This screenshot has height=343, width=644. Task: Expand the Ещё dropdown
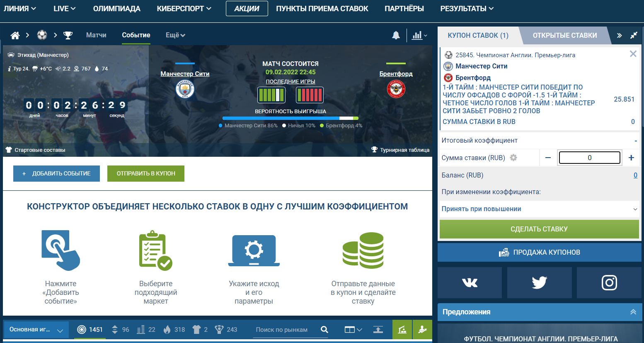(x=175, y=35)
